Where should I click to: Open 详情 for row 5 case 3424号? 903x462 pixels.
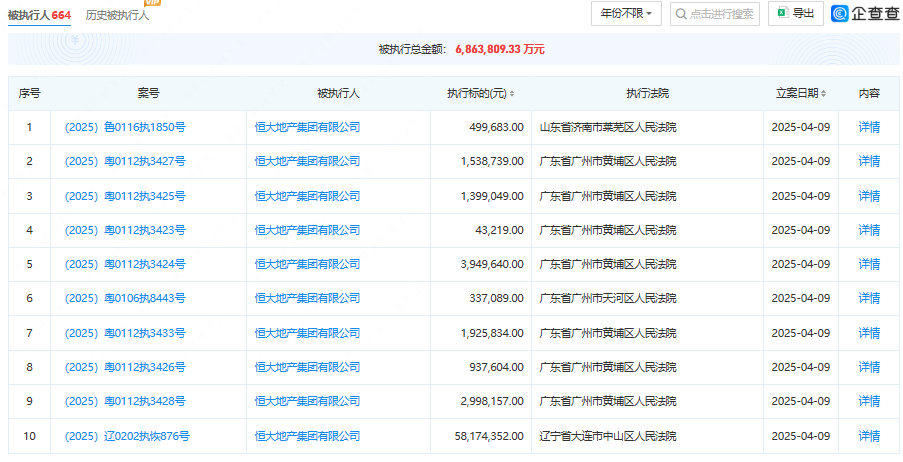coord(869,264)
